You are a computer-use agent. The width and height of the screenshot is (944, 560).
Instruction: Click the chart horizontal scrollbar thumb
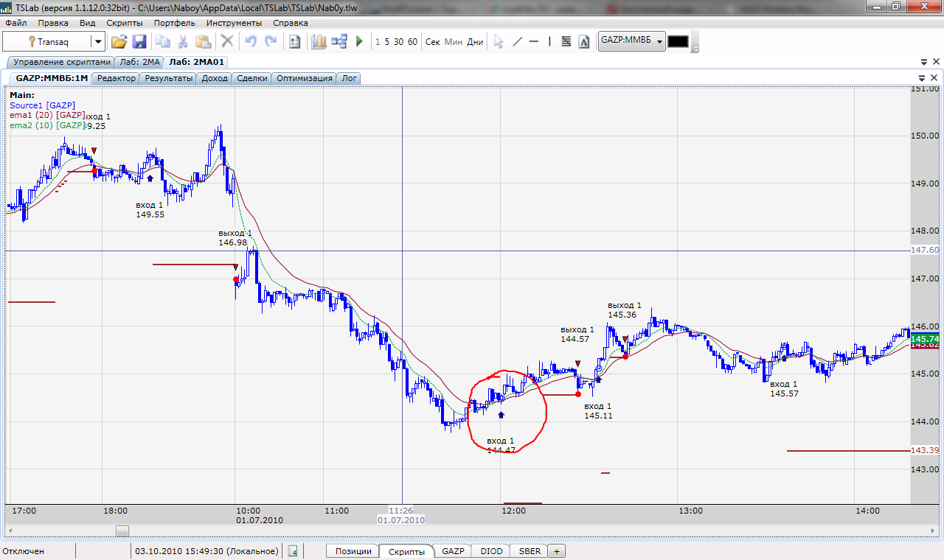(x=122, y=531)
